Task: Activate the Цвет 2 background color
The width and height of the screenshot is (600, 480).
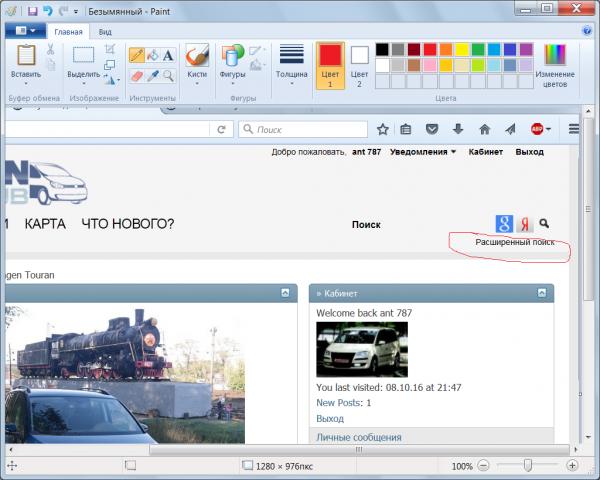Action: [x=359, y=66]
